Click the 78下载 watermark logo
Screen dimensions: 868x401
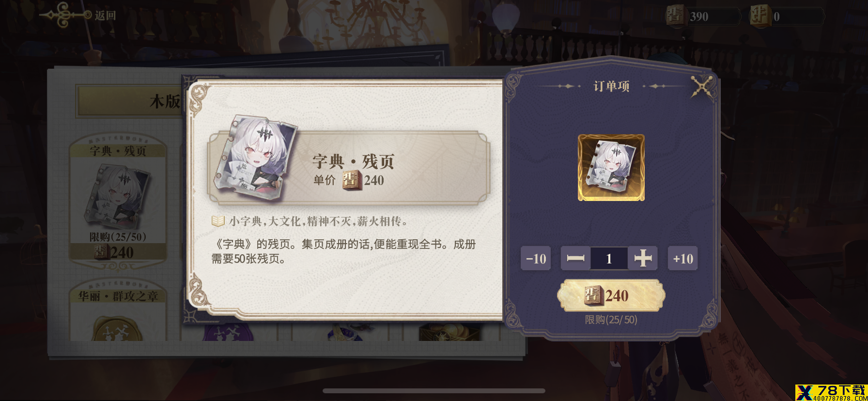point(831,393)
